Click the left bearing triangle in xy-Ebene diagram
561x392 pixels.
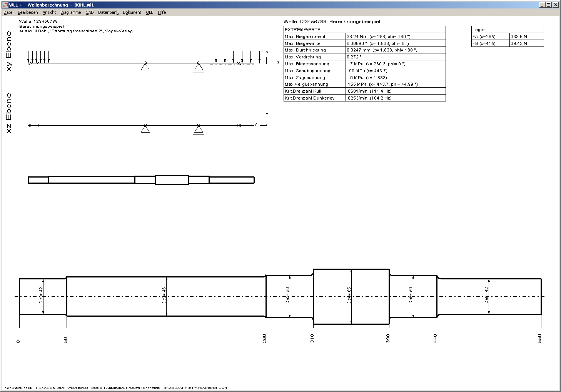pos(145,67)
